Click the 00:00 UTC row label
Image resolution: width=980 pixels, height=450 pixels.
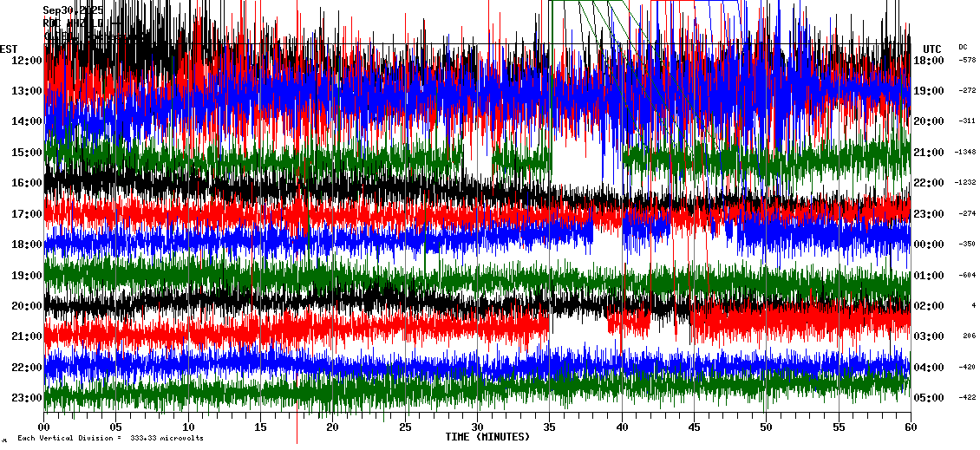(x=928, y=245)
